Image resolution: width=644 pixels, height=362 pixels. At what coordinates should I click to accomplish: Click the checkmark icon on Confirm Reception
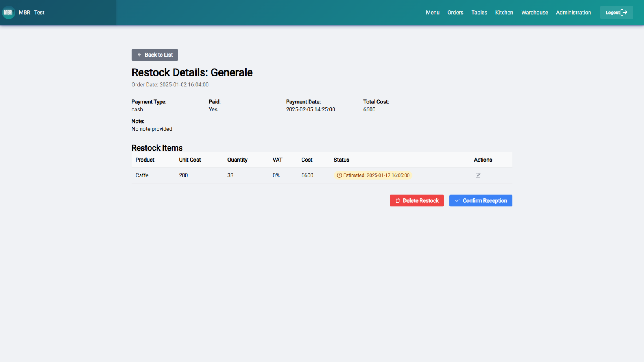(457, 200)
